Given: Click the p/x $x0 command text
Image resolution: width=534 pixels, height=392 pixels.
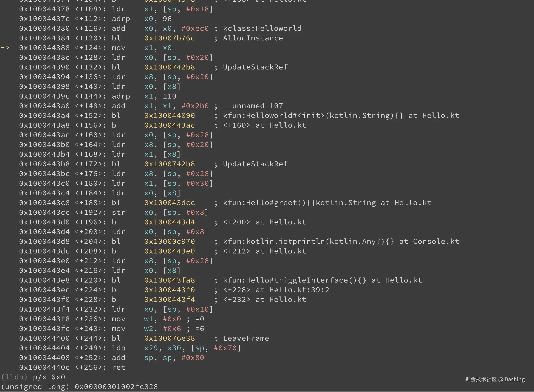Looking at the screenshot, I should [49, 377].
